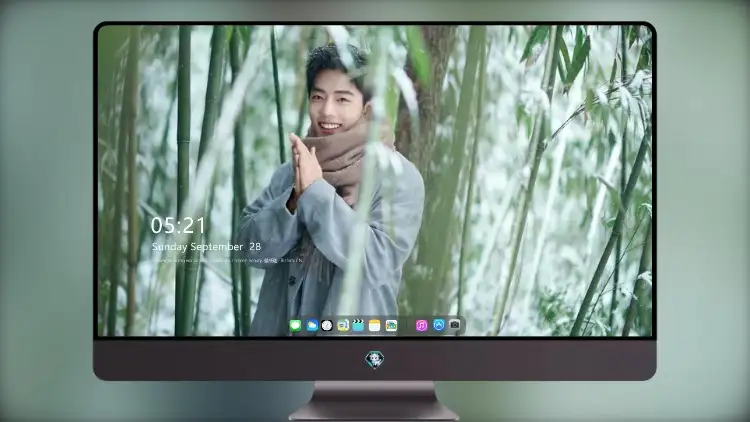Open the teal clapperboard video app
750x422 pixels.
pos(358,326)
